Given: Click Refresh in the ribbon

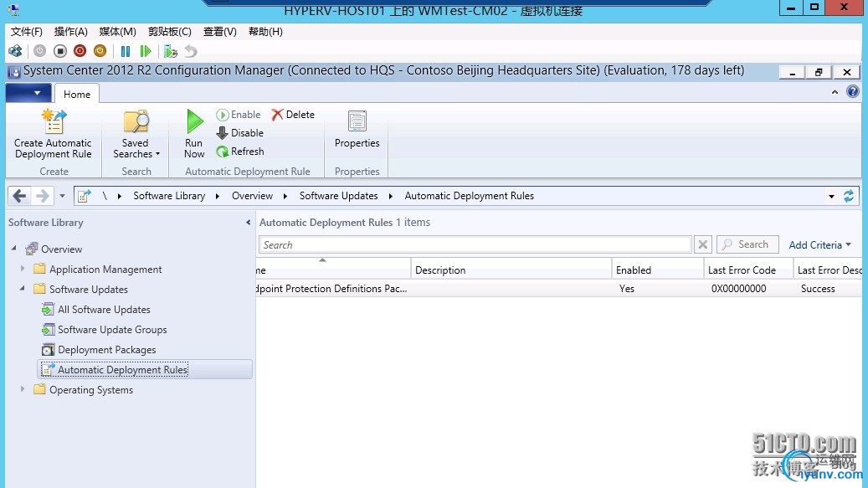Looking at the screenshot, I should coord(239,151).
